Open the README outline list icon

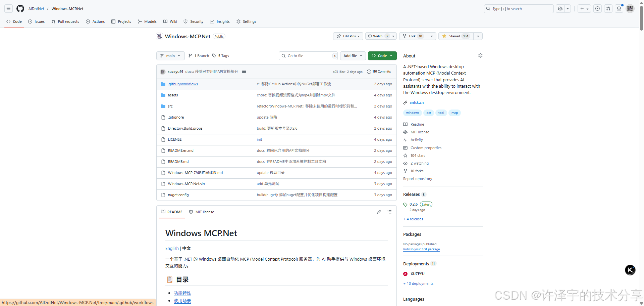click(389, 212)
